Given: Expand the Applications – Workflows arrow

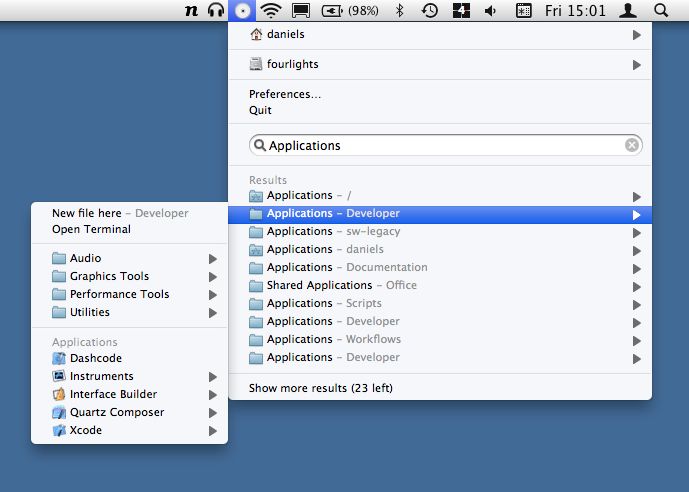Looking at the screenshot, I should 636,341.
